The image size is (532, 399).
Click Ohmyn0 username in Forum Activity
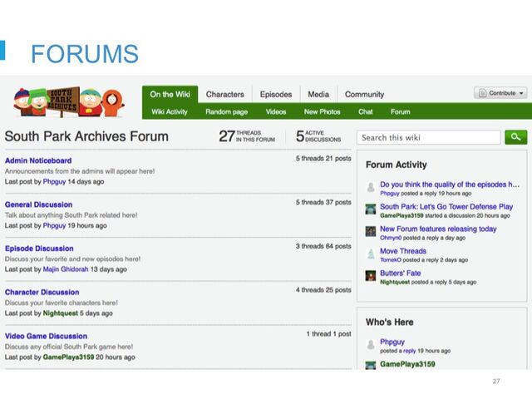391,238
